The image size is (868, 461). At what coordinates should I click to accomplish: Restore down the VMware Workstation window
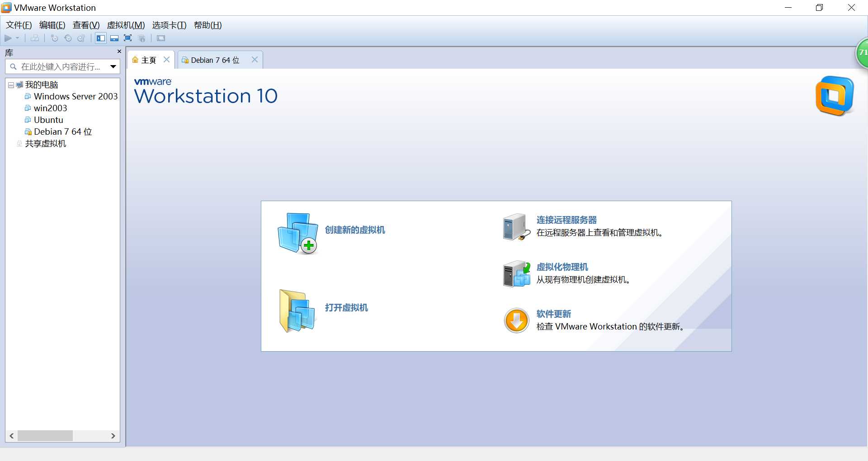(819, 8)
